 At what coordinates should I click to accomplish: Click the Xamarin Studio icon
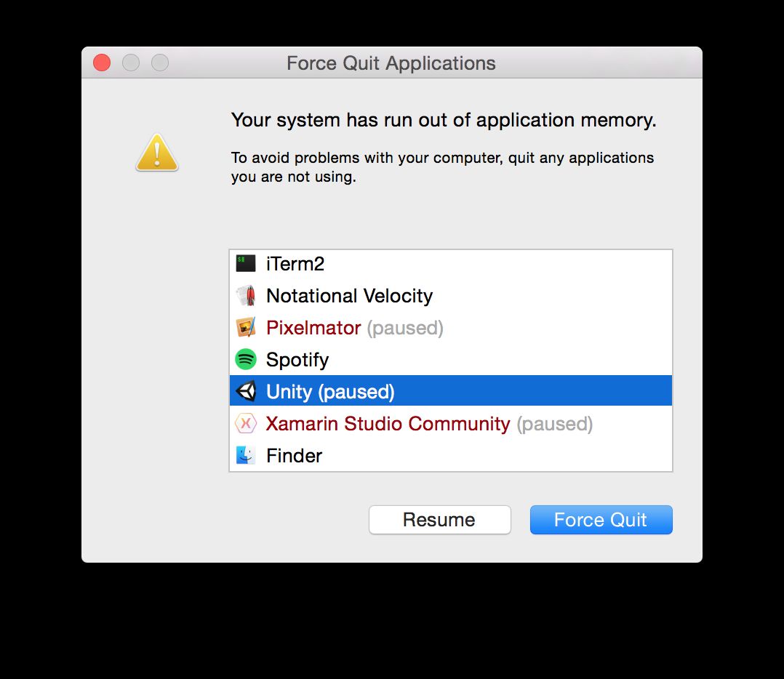246,423
